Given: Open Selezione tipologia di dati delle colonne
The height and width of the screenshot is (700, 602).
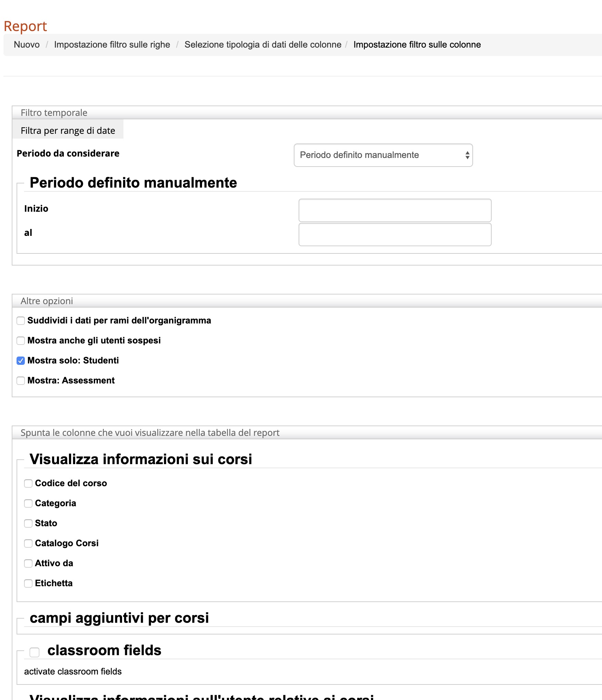Looking at the screenshot, I should [x=262, y=45].
